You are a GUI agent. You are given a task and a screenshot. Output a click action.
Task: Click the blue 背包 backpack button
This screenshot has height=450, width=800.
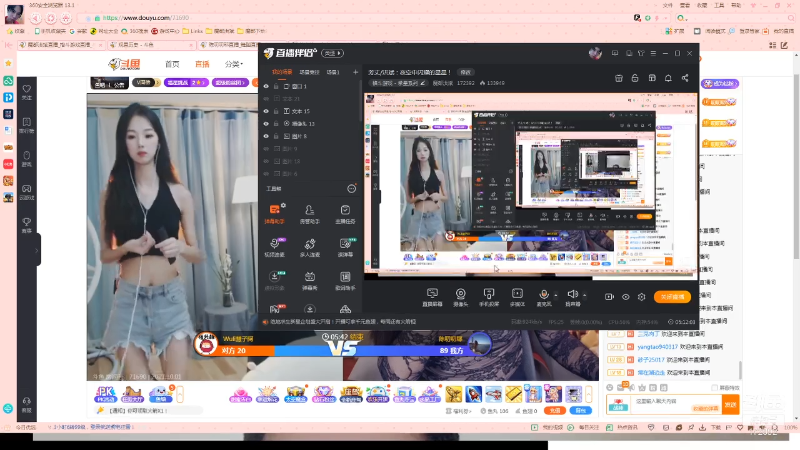click(580, 410)
